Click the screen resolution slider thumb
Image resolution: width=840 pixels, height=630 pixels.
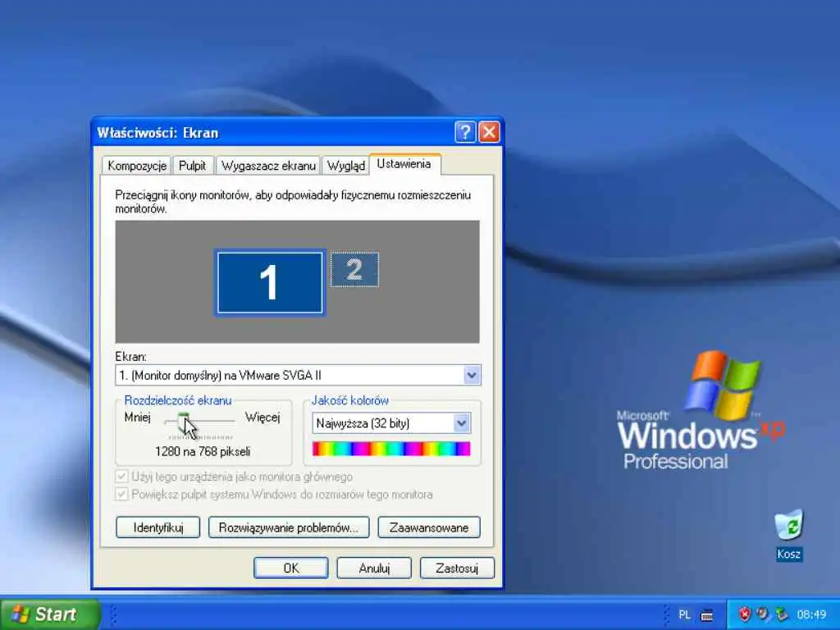[184, 422]
